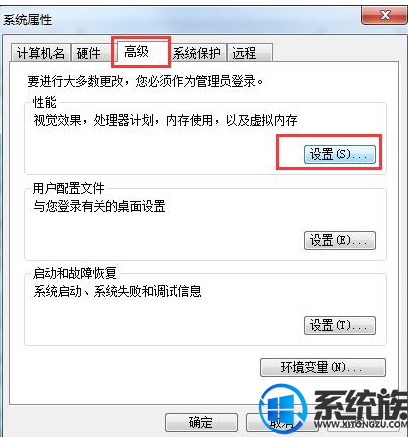Open 设置(T) for startup and recovery
This screenshot has height=437, width=408.
tap(340, 325)
